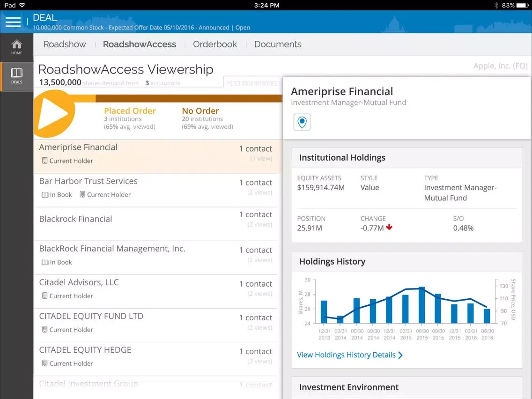Screen dimensions: 532x399
Task: Tap the Position value 25.91M
Action: tap(310, 228)
